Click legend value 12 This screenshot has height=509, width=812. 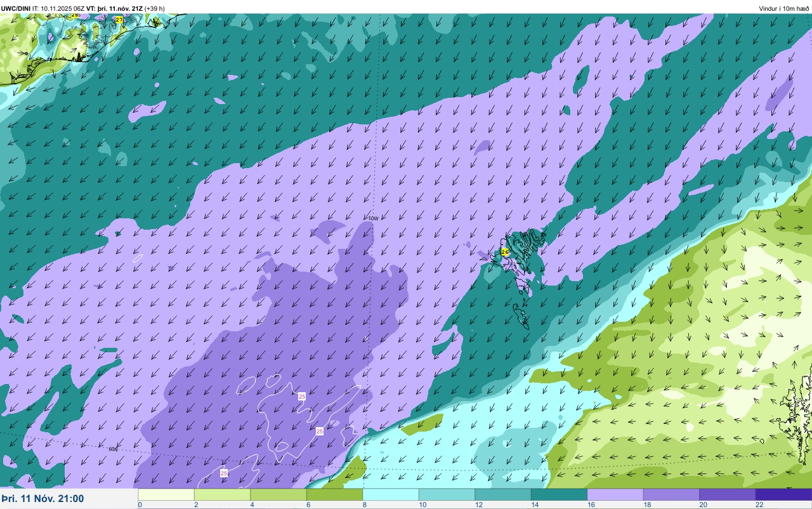[478, 505]
